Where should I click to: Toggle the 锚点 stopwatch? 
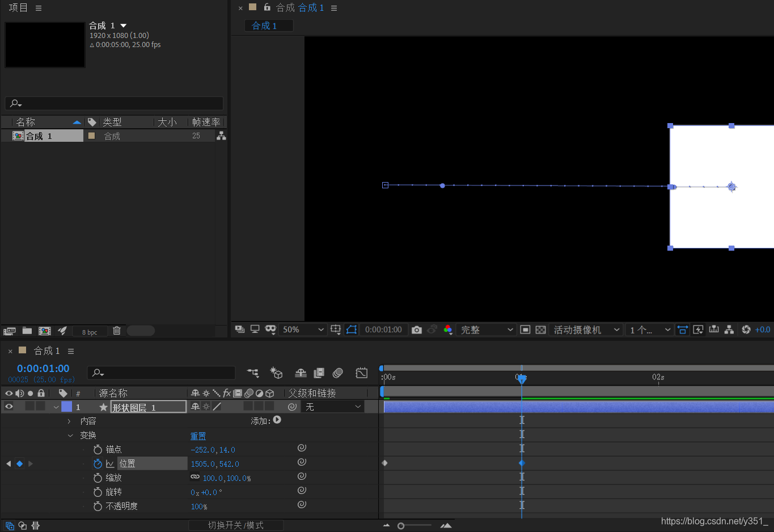98,449
